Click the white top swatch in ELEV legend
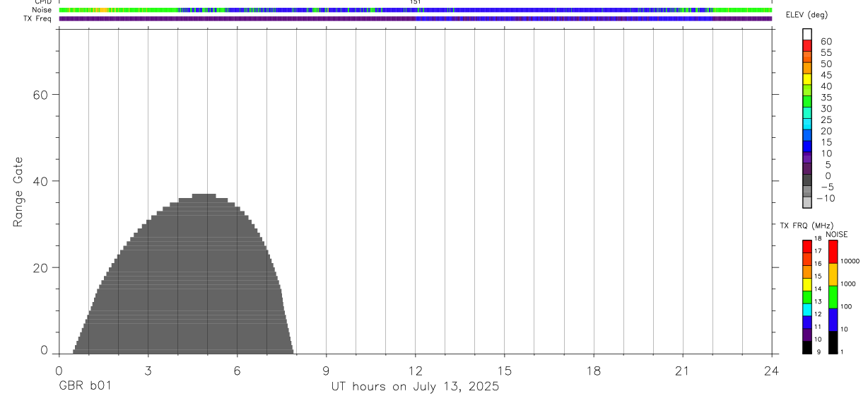Viewport: 868px width, 401px height. coord(807,33)
